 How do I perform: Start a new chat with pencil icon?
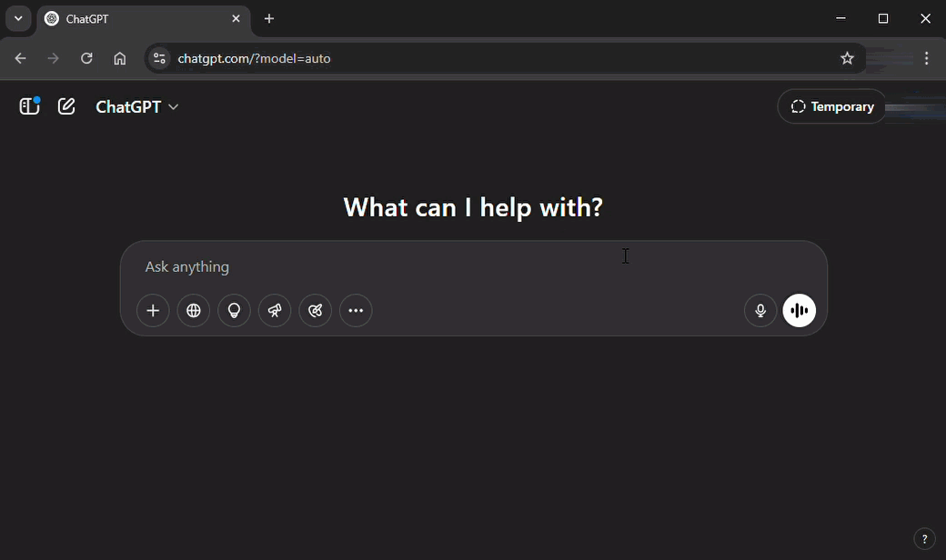66,106
